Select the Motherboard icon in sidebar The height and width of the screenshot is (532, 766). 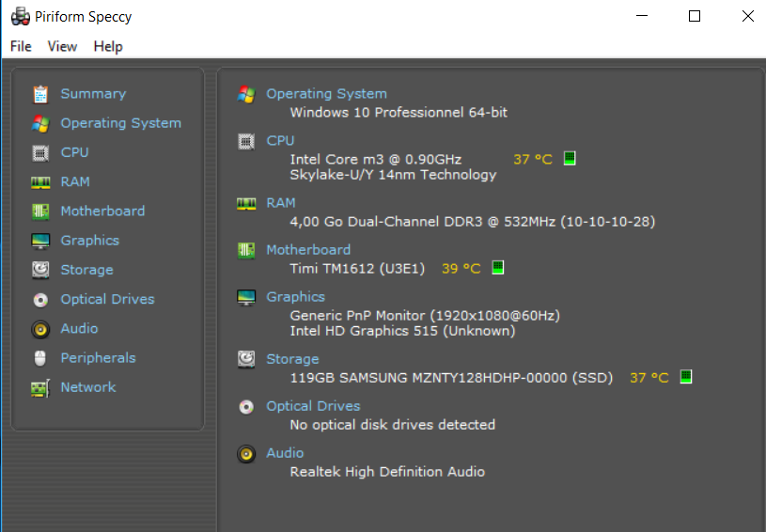[x=40, y=211]
